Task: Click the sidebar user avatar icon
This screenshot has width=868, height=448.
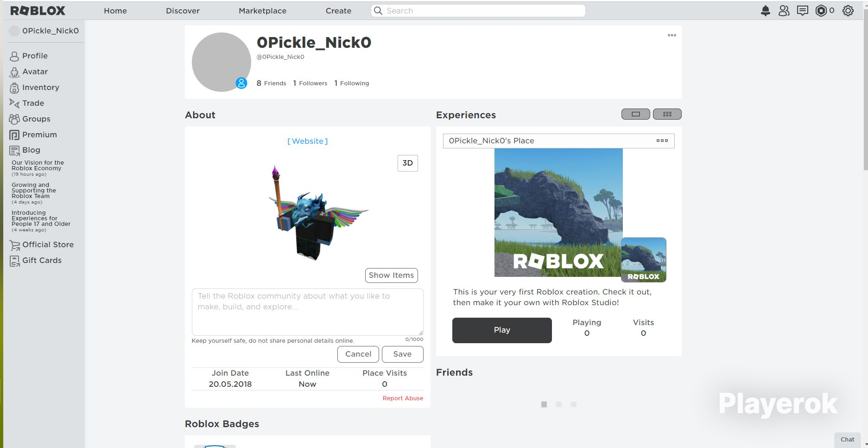Action: coord(15,31)
